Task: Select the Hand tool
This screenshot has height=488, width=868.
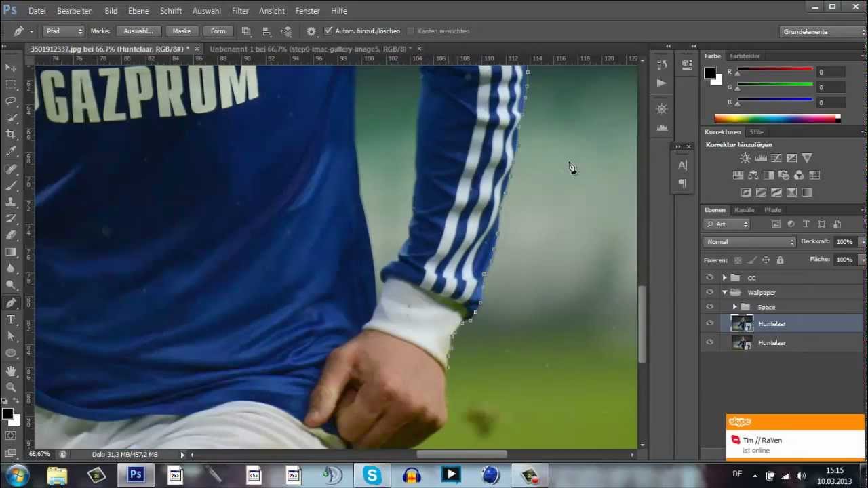Action: [x=11, y=371]
